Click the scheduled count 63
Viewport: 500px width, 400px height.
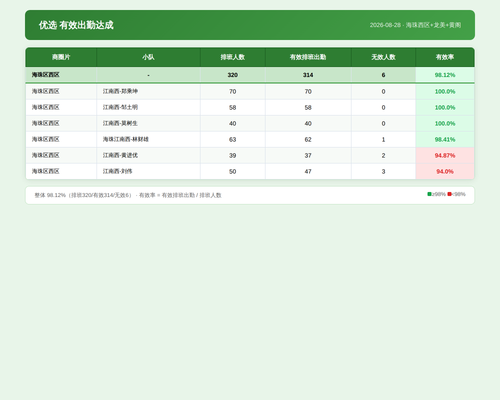233,139
